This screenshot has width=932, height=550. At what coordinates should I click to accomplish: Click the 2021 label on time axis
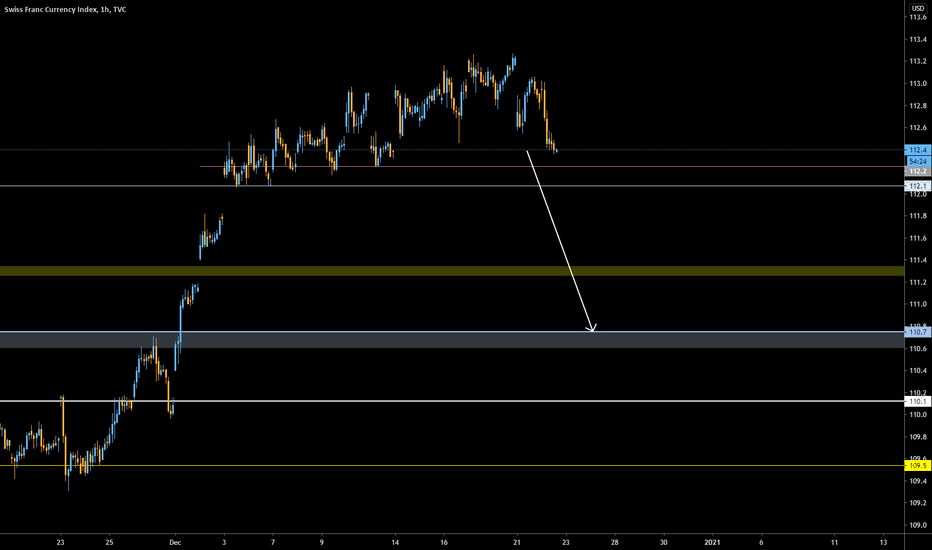click(x=712, y=542)
